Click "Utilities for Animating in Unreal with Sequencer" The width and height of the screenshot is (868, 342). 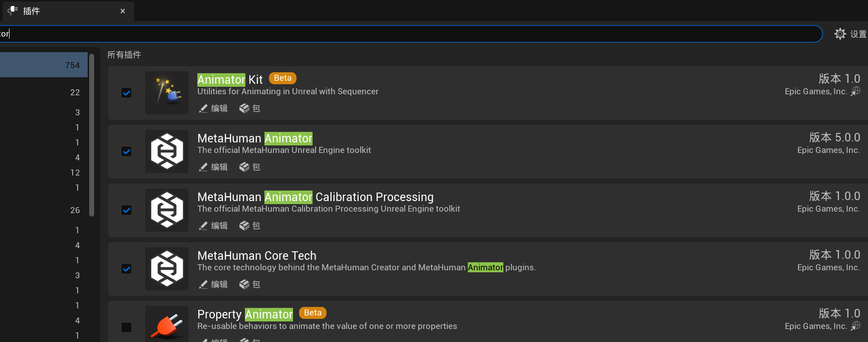pyautogui.click(x=288, y=91)
